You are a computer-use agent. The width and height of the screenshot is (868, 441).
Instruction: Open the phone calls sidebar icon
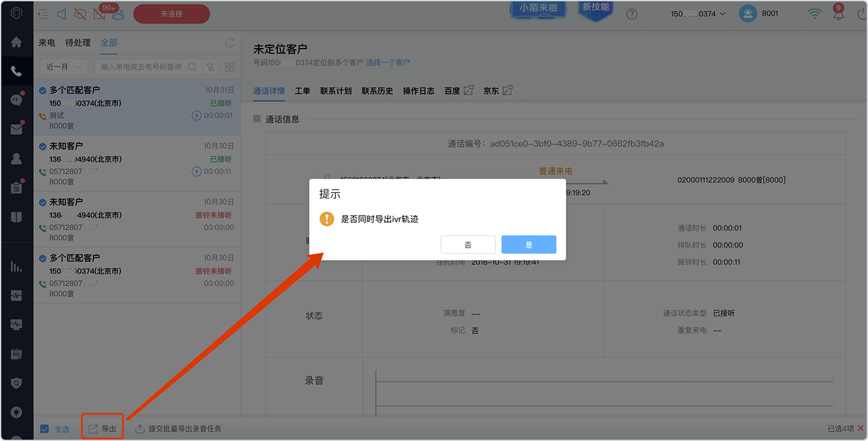pyautogui.click(x=17, y=71)
